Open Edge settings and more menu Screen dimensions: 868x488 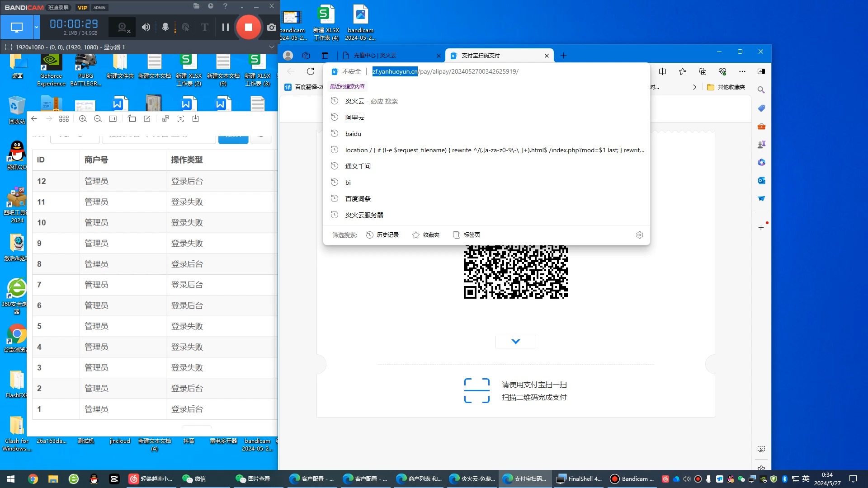pos(742,71)
